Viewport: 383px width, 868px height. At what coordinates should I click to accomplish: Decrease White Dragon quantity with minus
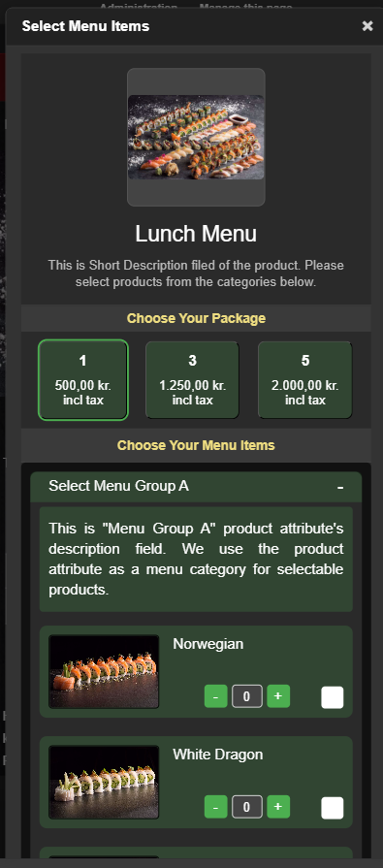tap(216, 807)
